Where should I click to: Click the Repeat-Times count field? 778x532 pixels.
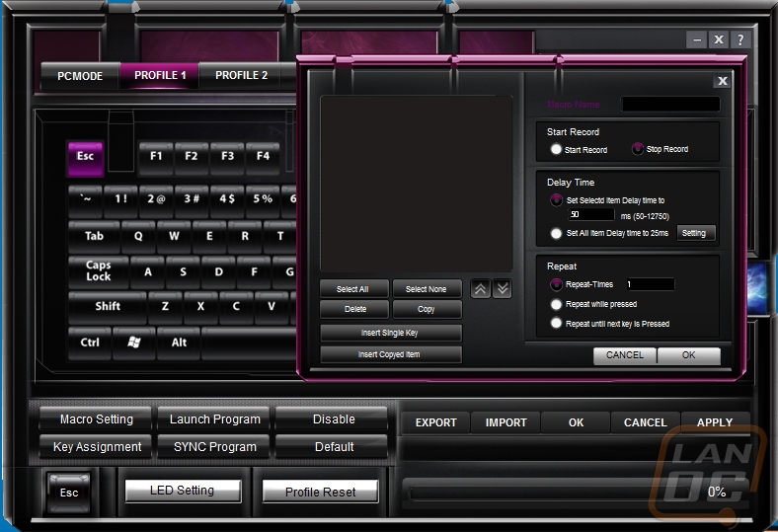650,284
